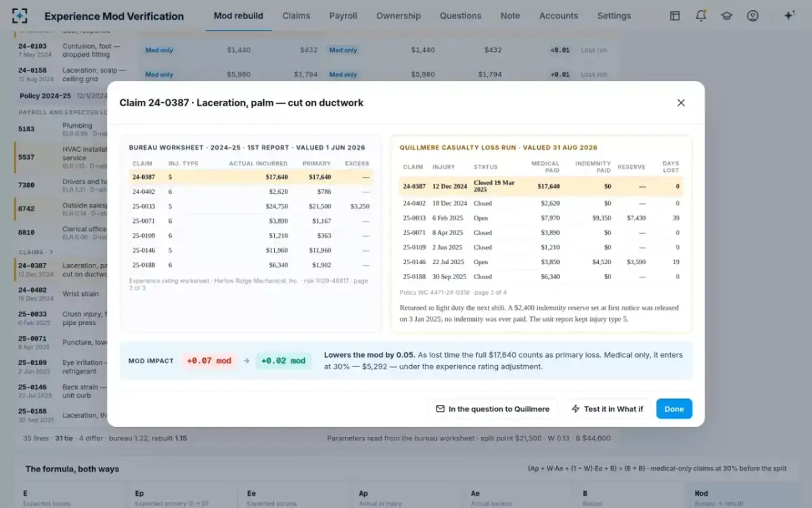The width and height of the screenshot is (812, 508).
Task: Click the $4,520 indemnity paid value
Action: click(x=602, y=262)
